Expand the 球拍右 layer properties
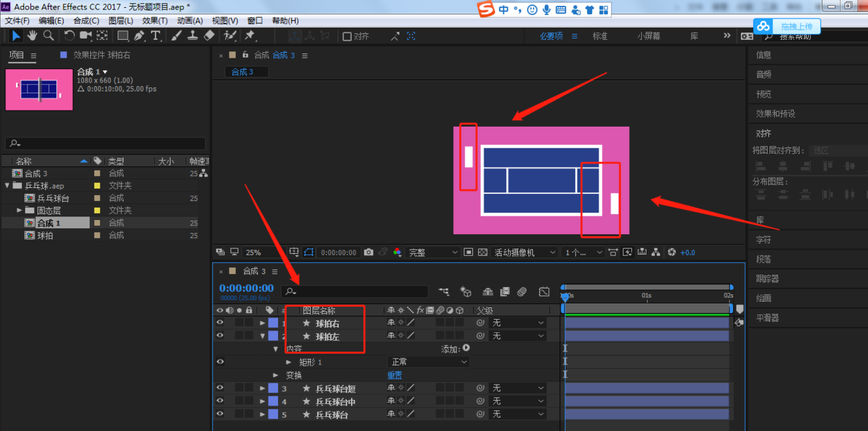The image size is (868, 431). click(x=263, y=323)
